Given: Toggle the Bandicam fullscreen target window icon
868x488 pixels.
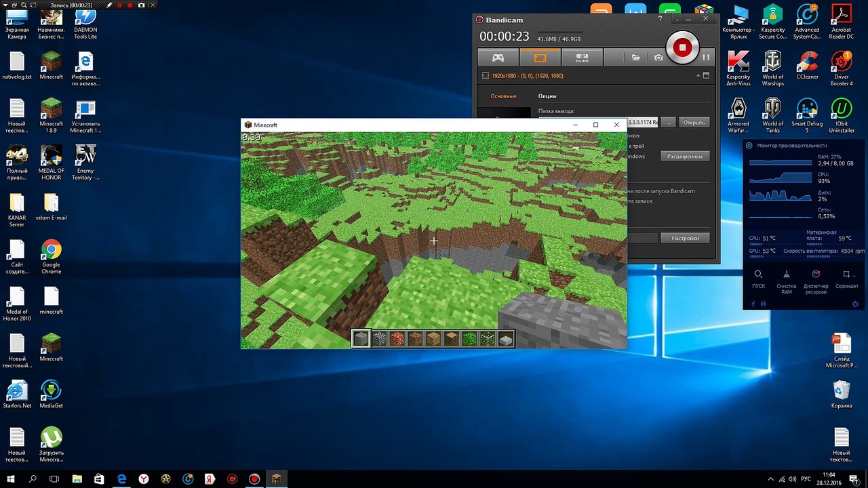Looking at the screenshot, I should [x=706, y=76].
